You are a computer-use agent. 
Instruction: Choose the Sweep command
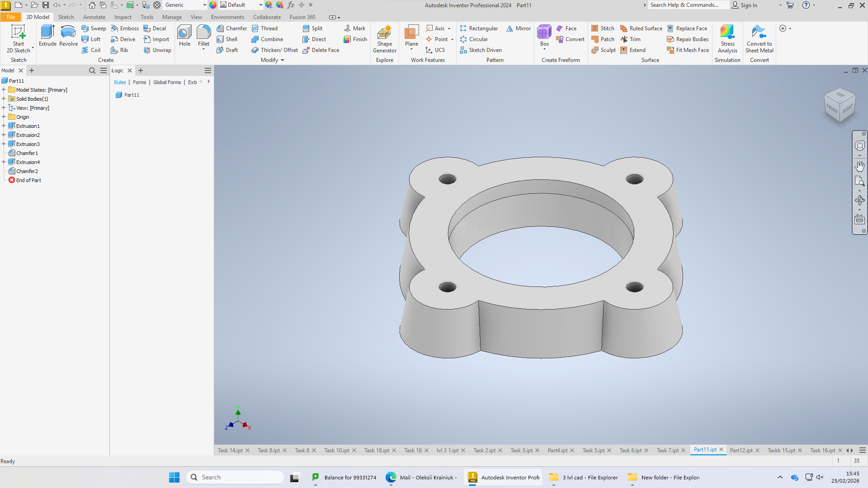tap(94, 28)
